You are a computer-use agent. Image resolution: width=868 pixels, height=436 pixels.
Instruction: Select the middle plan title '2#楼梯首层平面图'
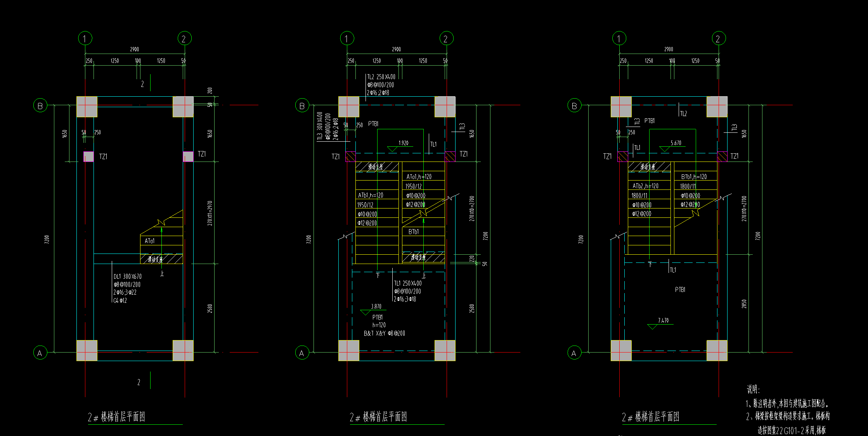tap(378, 417)
